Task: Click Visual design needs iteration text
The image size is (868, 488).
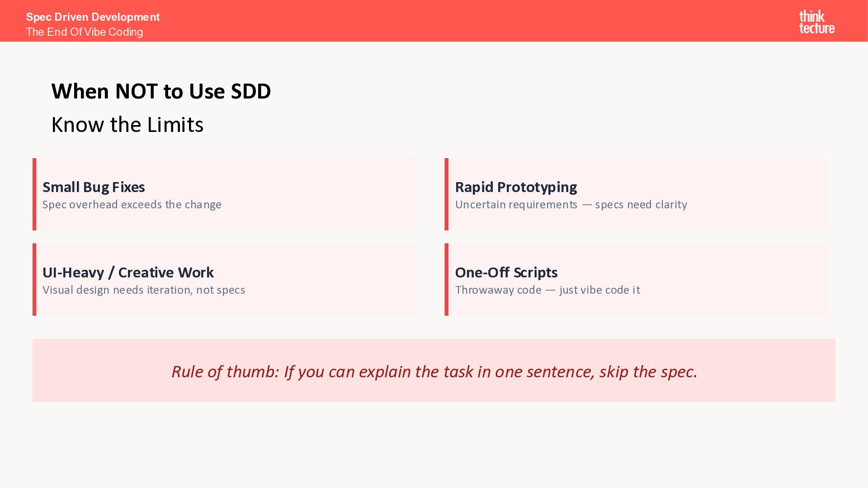Action: pos(143,290)
